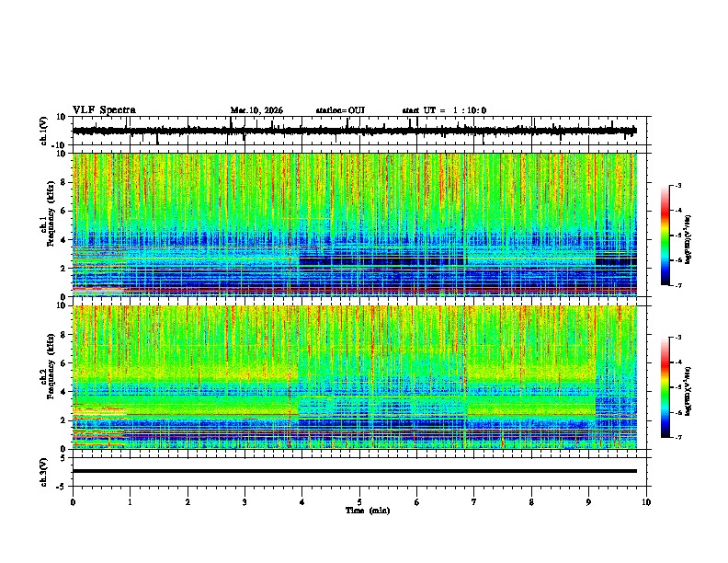Screen dimensions: 728x563
Task: Click the ch.2 color bar log(PSD) label
Action: coord(688,391)
